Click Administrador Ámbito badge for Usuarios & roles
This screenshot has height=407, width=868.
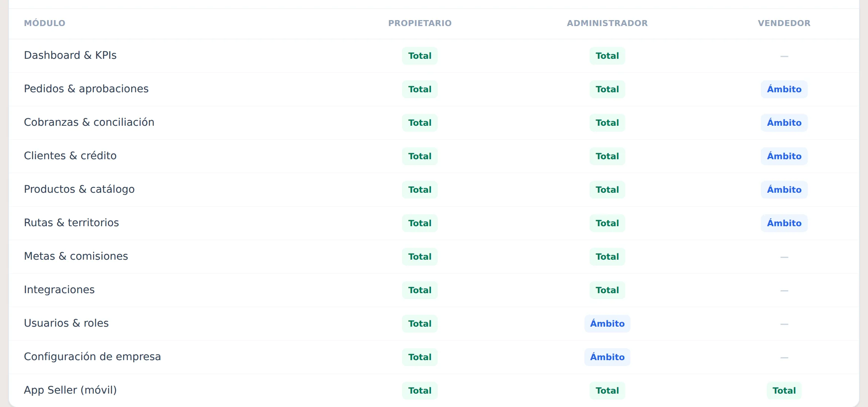point(607,324)
